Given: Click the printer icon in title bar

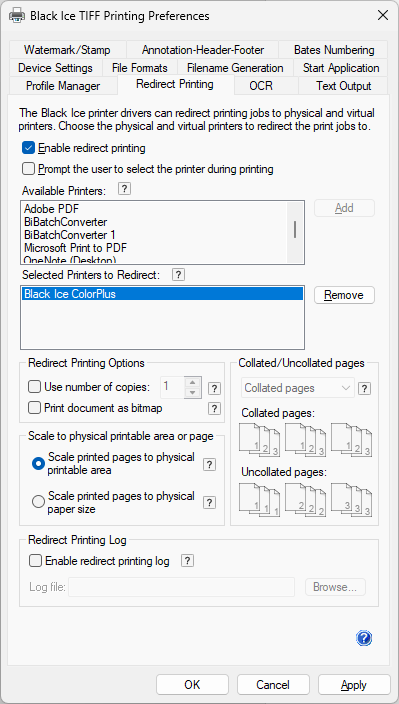Looking at the screenshot, I should [x=17, y=16].
